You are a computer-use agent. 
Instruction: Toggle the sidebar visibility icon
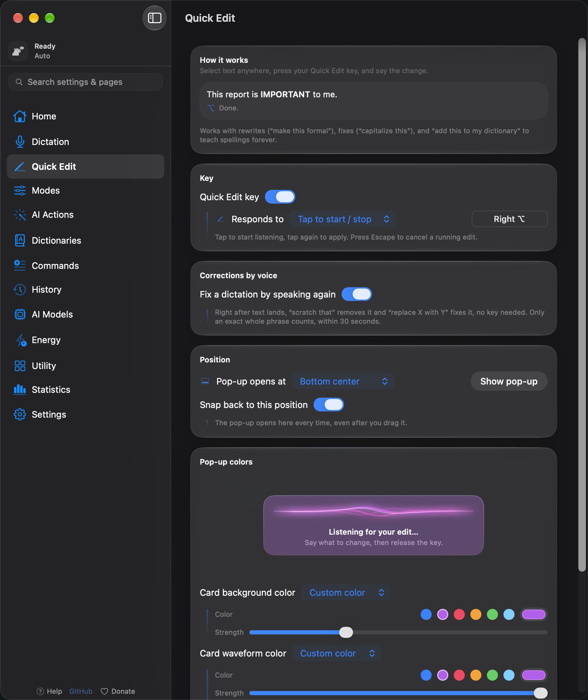tap(154, 18)
